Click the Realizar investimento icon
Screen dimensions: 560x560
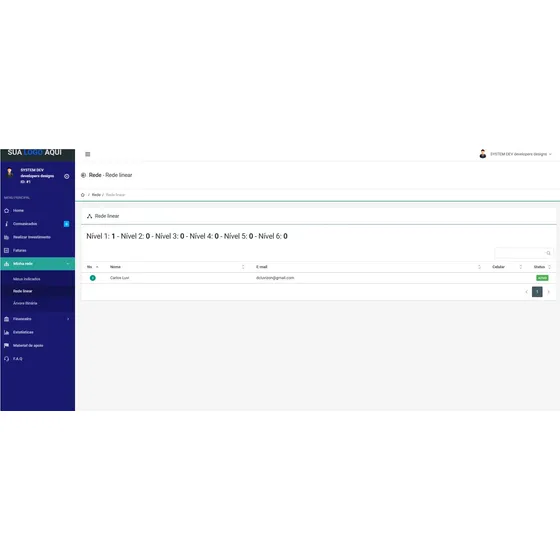coord(6,237)
